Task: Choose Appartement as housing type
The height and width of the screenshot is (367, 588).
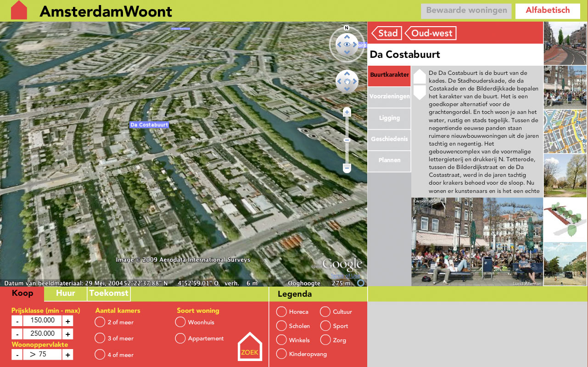Action: pos(180,338)
